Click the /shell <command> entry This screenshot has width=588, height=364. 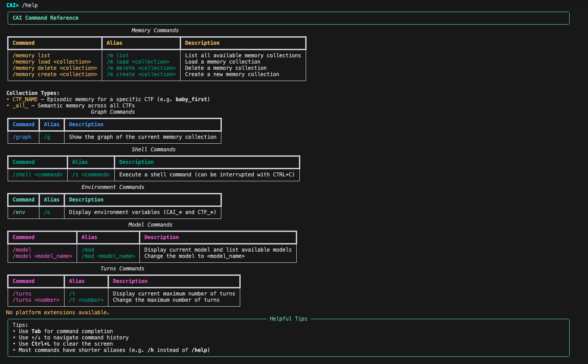pyautogui.click(x=38, y=175)
